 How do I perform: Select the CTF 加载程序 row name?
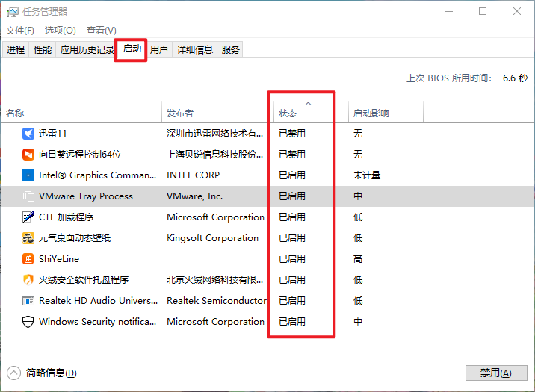point(67,217)
